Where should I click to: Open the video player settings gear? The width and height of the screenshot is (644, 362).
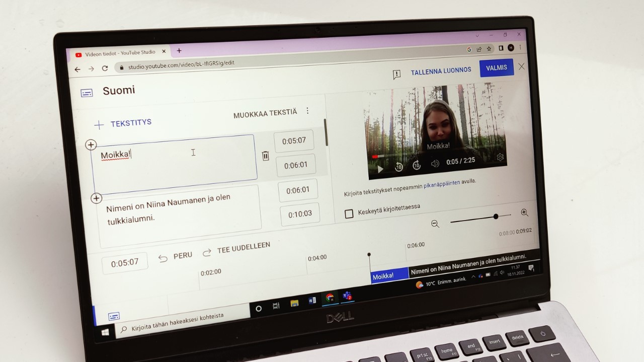500,157
